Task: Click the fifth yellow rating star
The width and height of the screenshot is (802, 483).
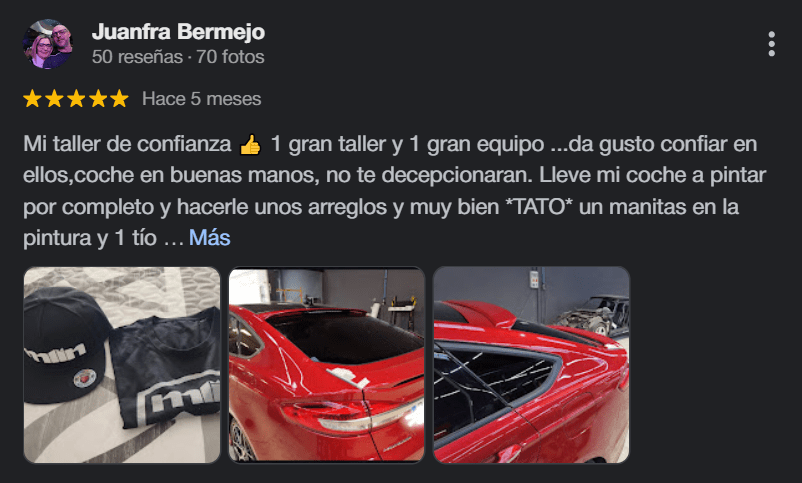Action: click(119, 98)
